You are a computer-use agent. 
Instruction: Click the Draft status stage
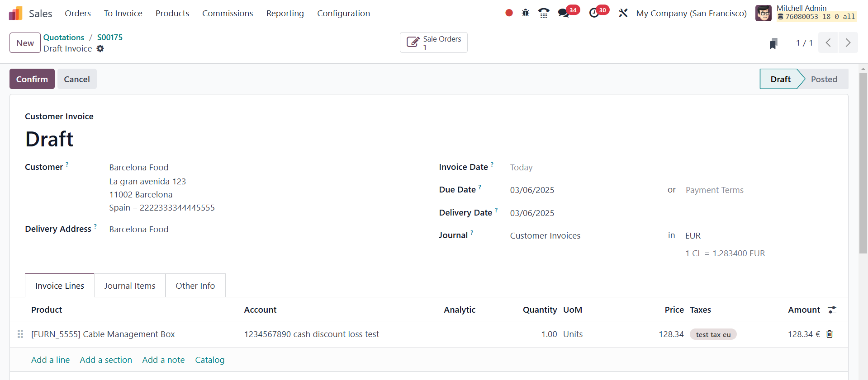pos(780,79)
